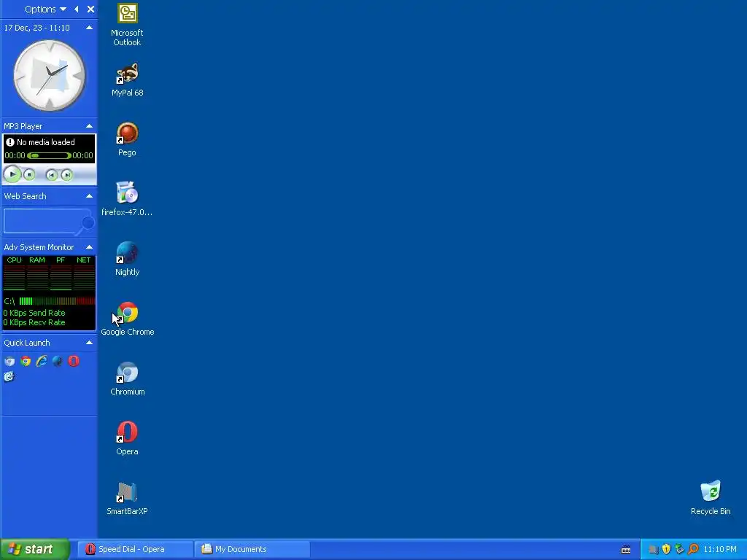Click the safely remove hardware tray icon

point(679,549)
